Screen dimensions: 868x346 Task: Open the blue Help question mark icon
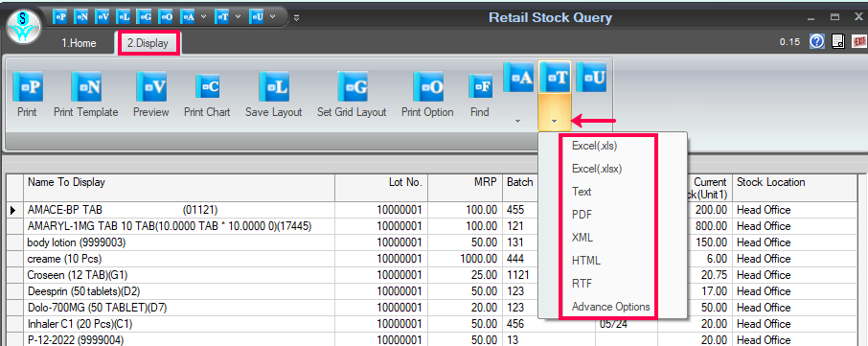(x=816, y=41)
